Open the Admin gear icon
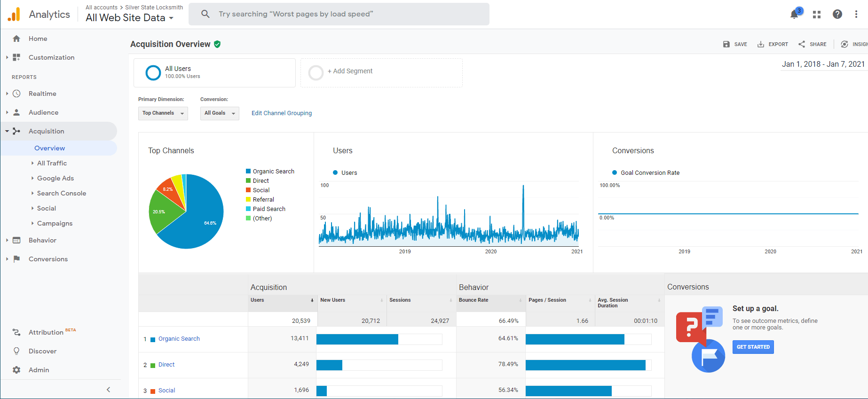The height and width of the screenshot is (399, 868). tap(16, 370)
